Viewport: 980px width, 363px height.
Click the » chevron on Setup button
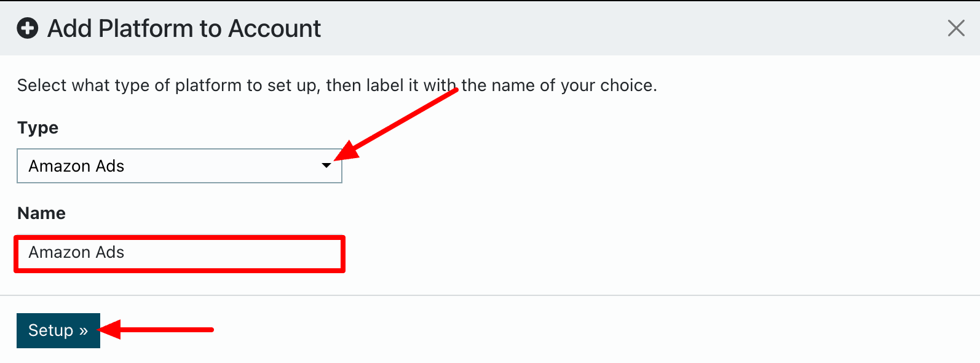(x=84, y=331)
